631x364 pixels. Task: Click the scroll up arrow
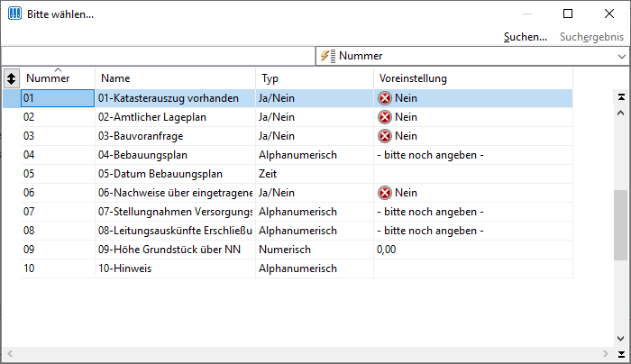pyautogui.click(x=621, y=113)
